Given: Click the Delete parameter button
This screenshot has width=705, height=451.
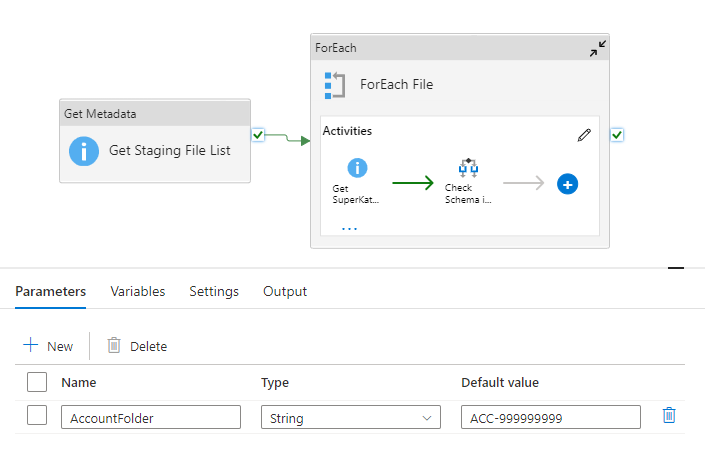Looking at the screenshot, I should [137, 346].
